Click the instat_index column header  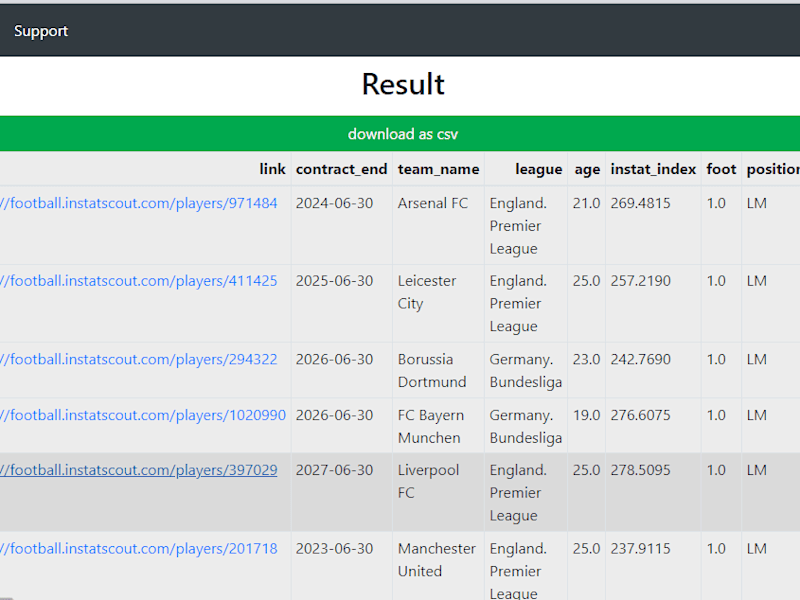pos(653,169)
